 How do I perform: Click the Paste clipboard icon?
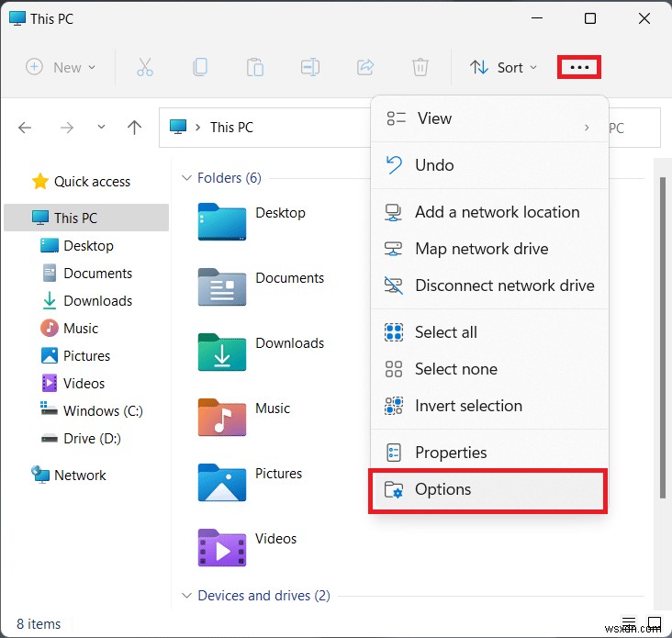(x=255, y=67)
